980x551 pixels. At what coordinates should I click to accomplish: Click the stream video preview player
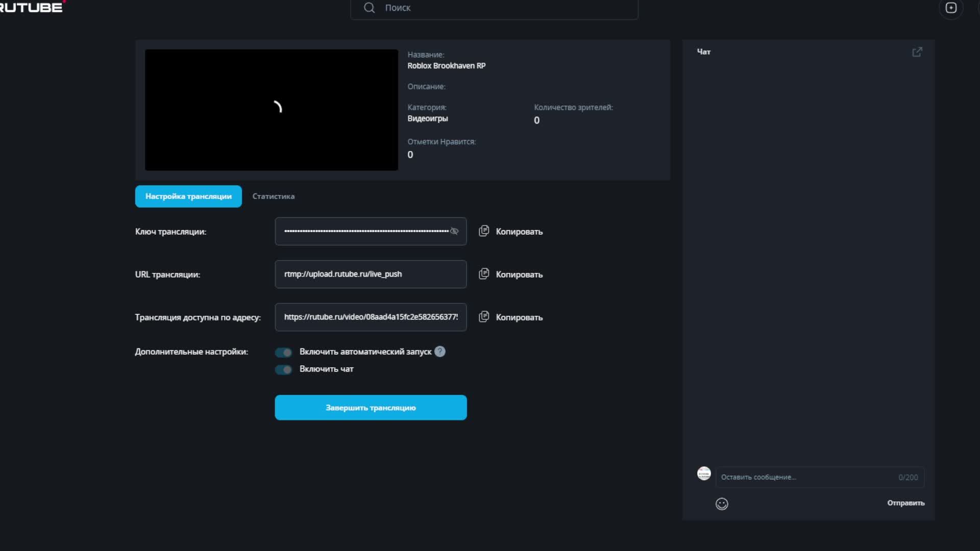(271, 110)
